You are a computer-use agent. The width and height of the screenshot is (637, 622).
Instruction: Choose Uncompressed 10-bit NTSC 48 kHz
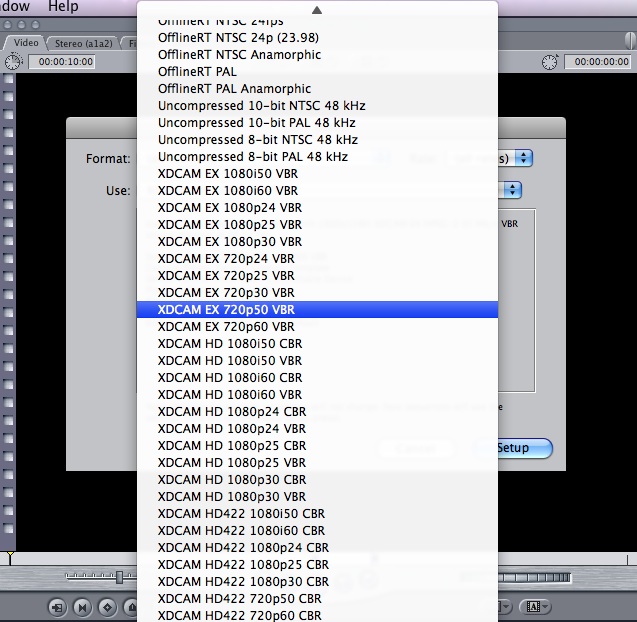coord(317,106)
